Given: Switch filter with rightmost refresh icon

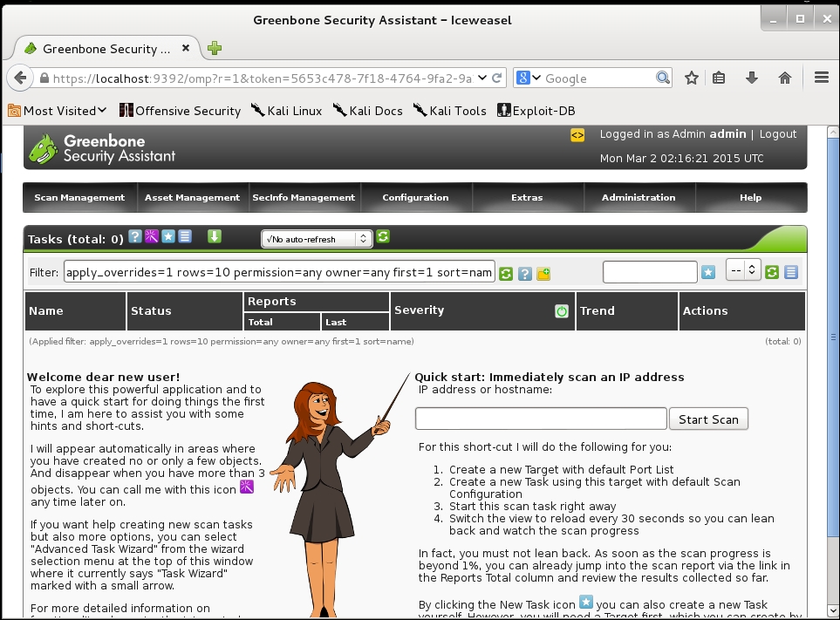Looking at the screenshot, I should 772,273.
